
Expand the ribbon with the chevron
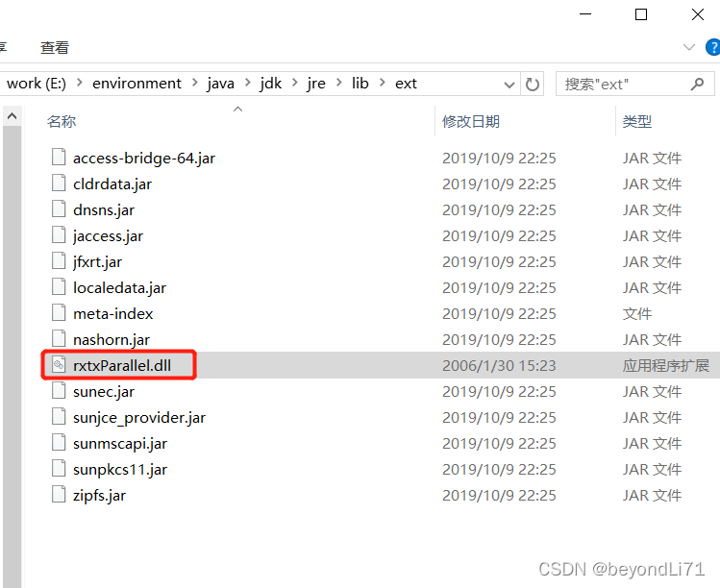pos(689,47)
